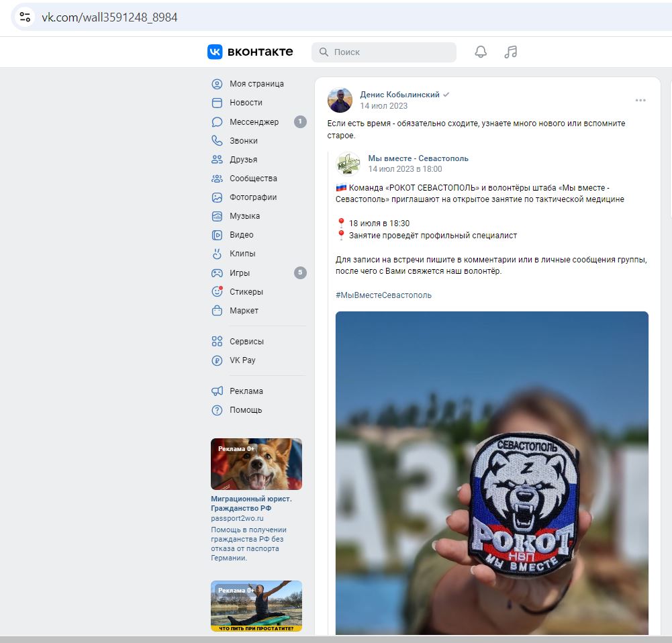672x643 pixels.
Task: Click the Игры gamepad icon
Action: [218, 273]
